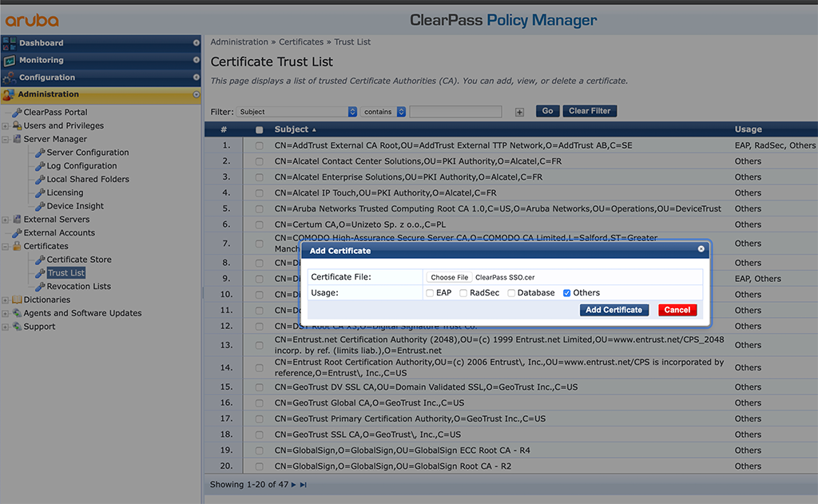Click the Log Configuration wrench icon

40,166
